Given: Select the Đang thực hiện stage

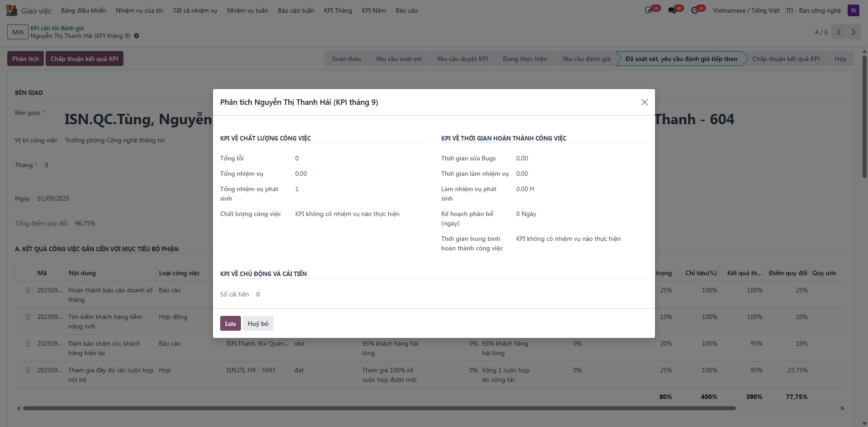Looking at the screenshot, I should coord(525,59).
